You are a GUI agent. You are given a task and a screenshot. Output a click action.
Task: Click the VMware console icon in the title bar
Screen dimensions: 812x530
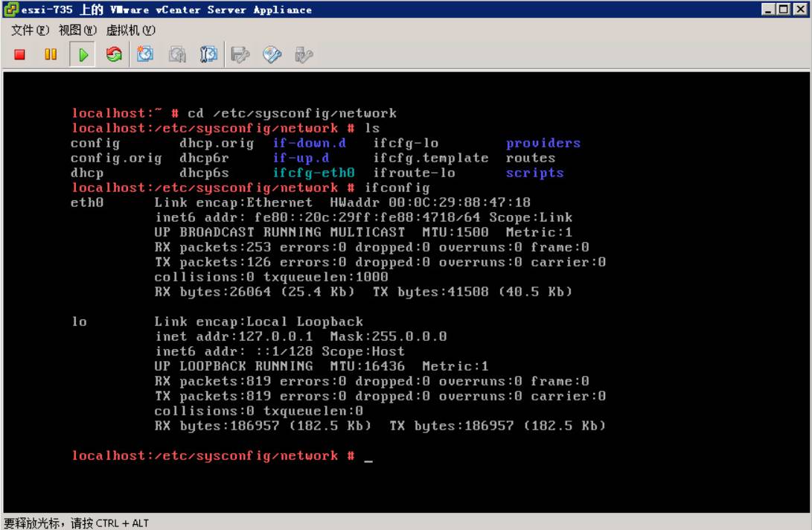[x=11, y=10]
